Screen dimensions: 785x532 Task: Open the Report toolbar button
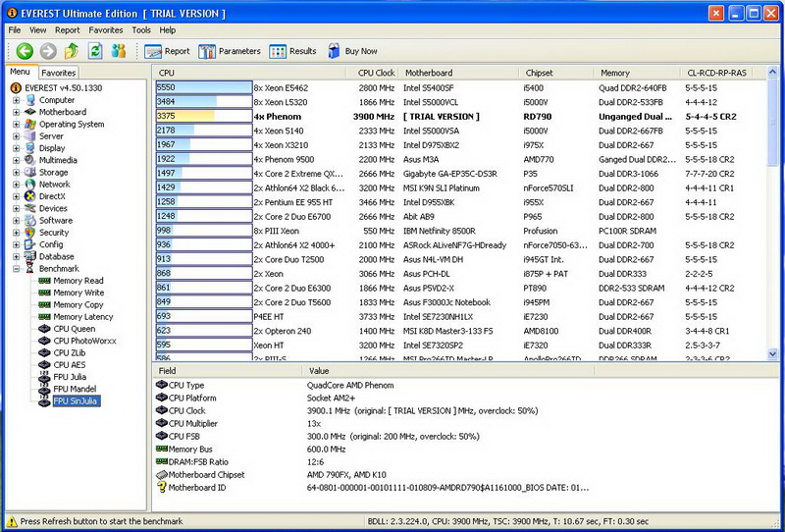(x=167, y=51)
